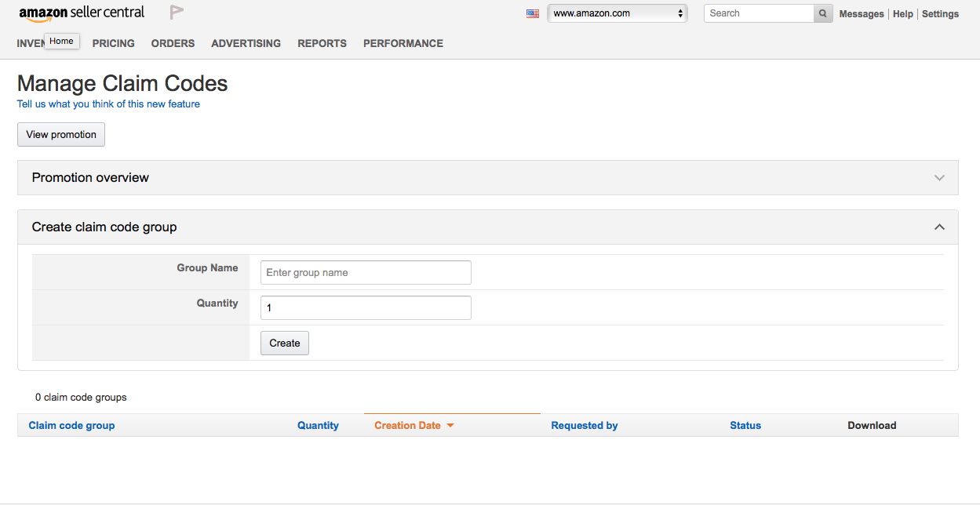Open the feature feedback link
The image size is (980, 505).
108,104
